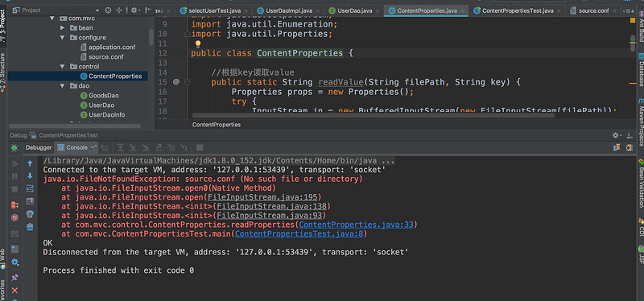Open selectUserTest.java editor tab
Image resolution: width=644 pixels, height=301 pixels.
point(213,10)
